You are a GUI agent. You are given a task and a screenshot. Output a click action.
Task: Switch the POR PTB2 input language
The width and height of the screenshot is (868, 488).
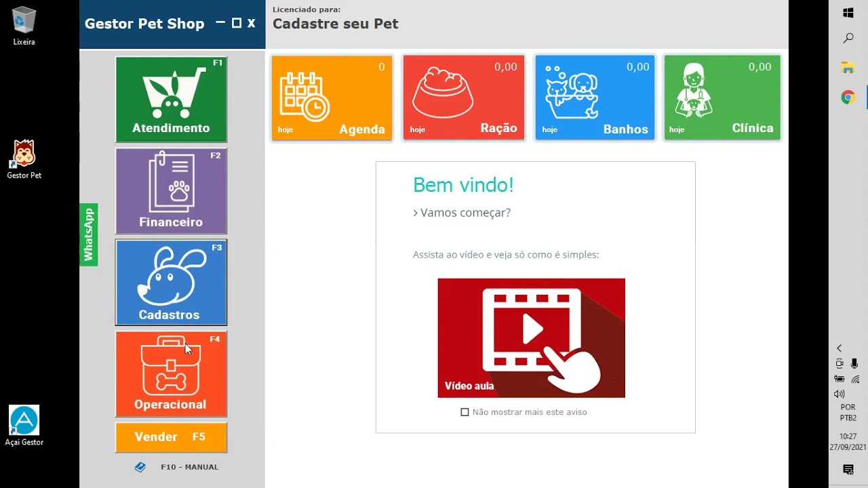coord(848,413)
